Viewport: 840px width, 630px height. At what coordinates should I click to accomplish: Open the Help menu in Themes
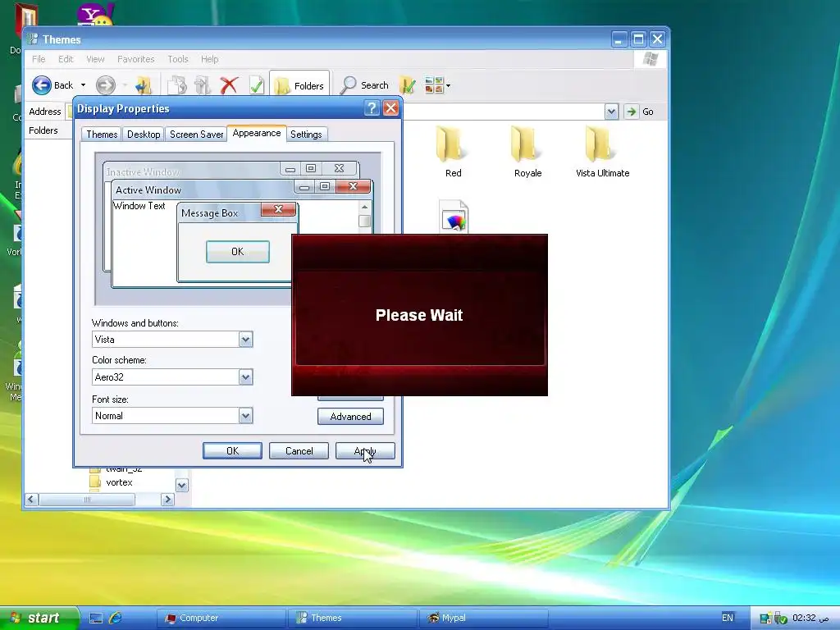click(209, 59)
